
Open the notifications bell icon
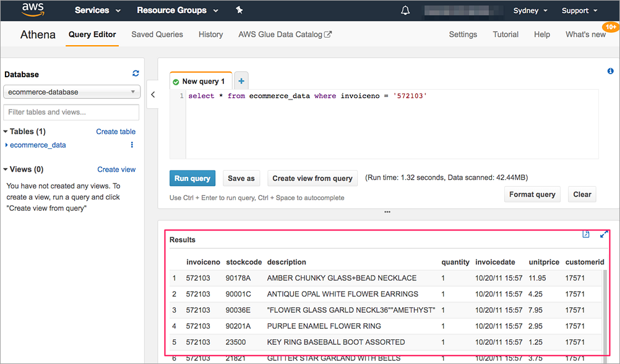click(405, 11)
